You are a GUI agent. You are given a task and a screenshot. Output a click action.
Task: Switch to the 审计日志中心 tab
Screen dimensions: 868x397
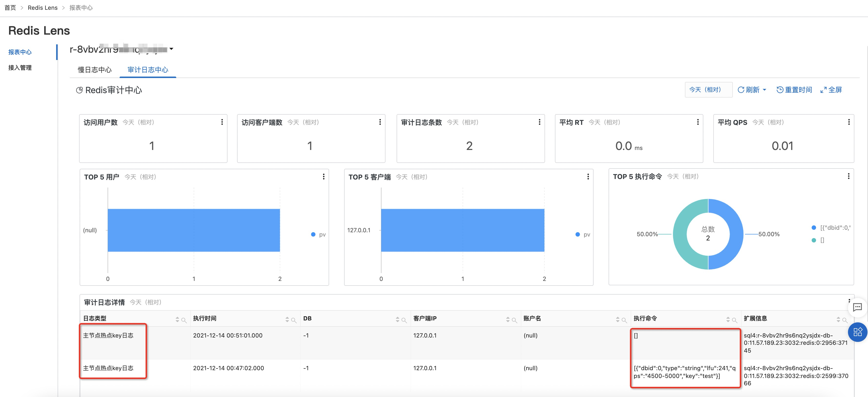pyautogui.click(x=148, y=70)
